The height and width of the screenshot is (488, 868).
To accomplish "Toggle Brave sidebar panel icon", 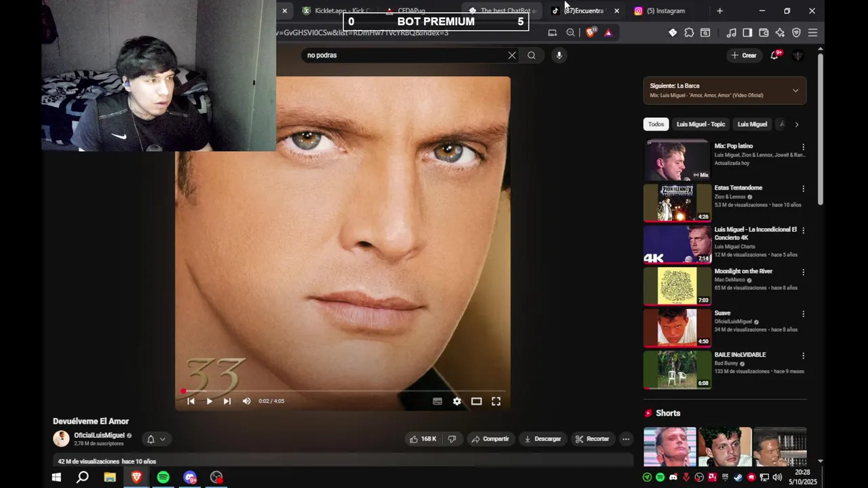I will point(747,33).
